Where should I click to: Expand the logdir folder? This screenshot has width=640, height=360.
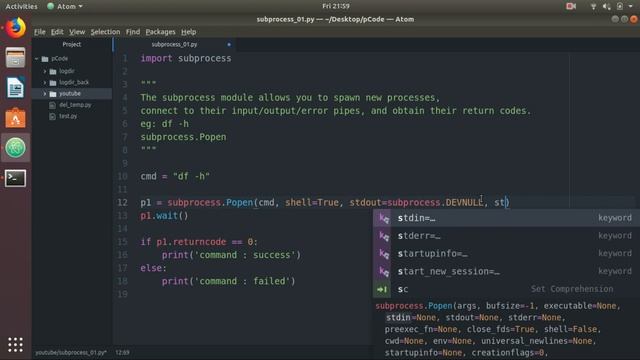(x=45, y=71)
